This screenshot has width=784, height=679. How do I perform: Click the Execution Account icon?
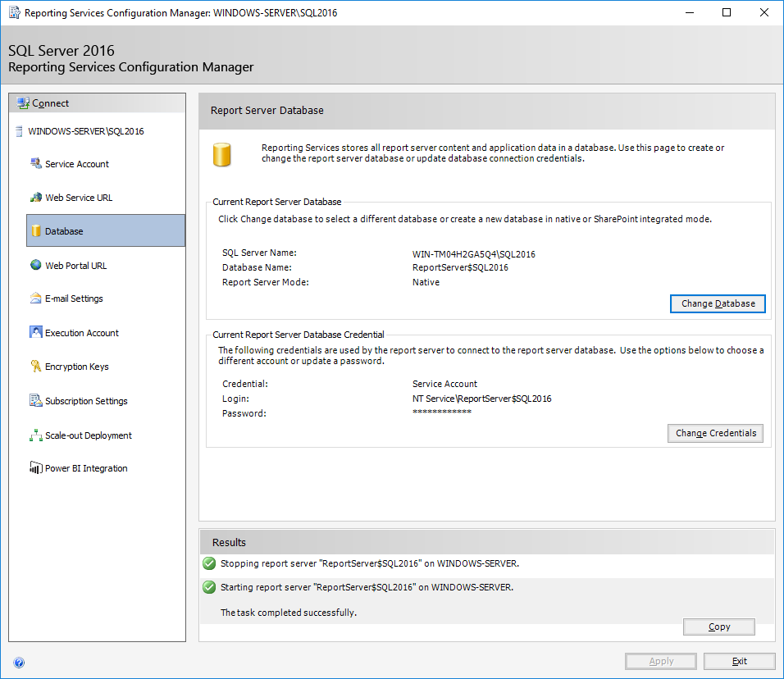(x=36, y=332)
